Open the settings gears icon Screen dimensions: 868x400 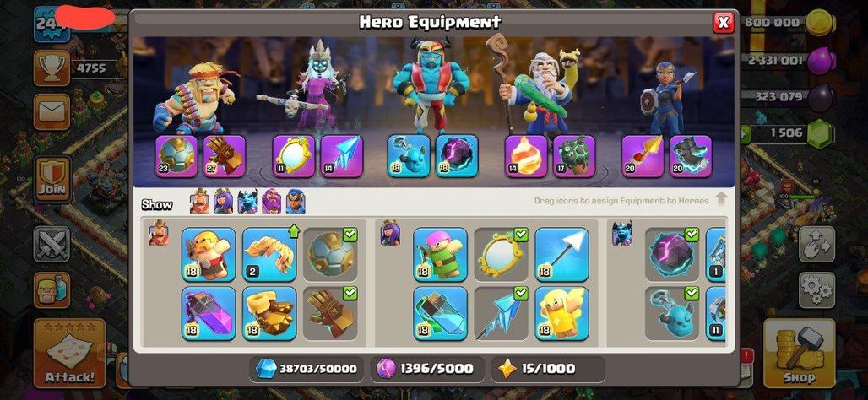pyautogui.click(x=816, y=290)
